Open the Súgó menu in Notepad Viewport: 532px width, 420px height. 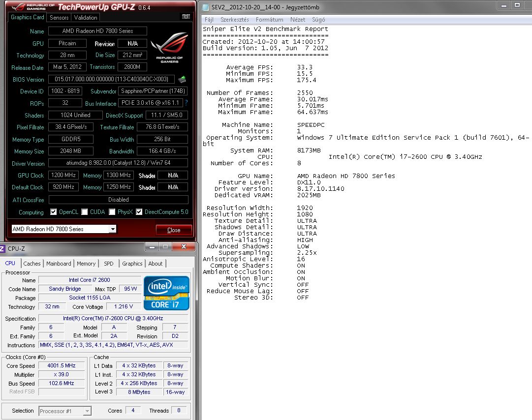(318, 20)
